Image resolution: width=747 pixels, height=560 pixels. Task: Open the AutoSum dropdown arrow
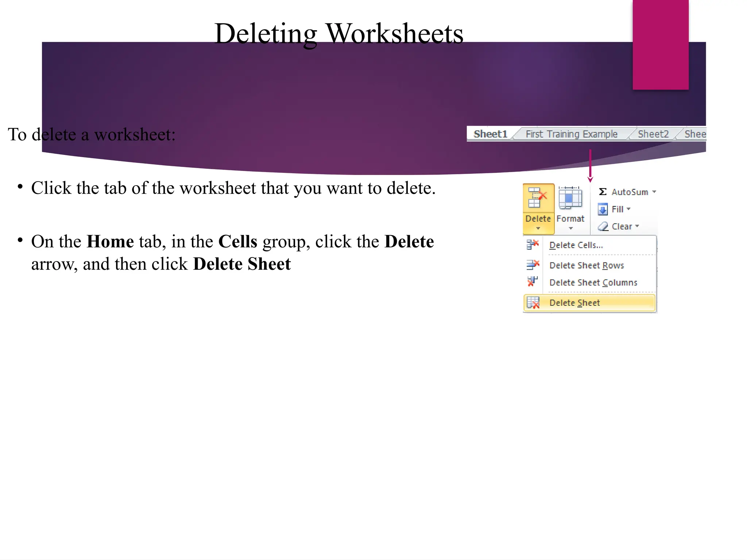click(654, 192)
